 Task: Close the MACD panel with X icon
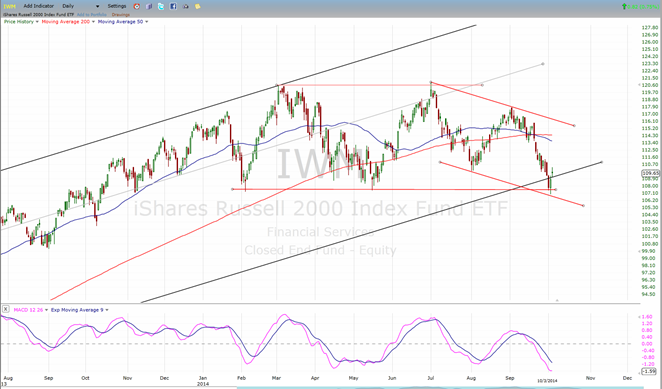point(5,309)
